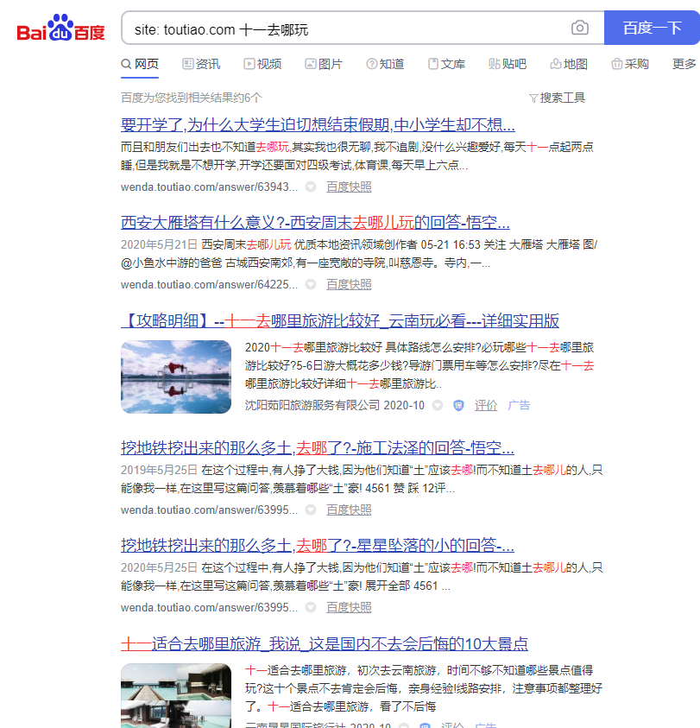Open the 采购 tab
This screenshot has width=700, height=728.
pyautogui.click(x=630, y=64)
